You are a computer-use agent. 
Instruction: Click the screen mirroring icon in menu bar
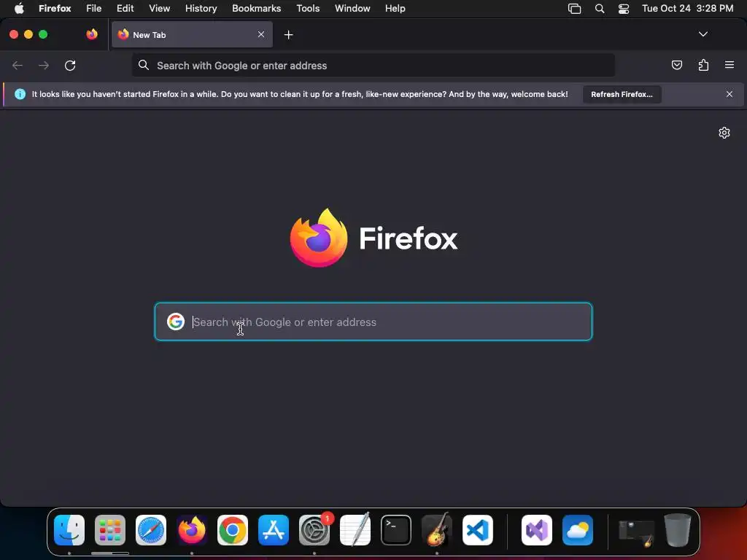pyautogui.click(x=575, y=9)
